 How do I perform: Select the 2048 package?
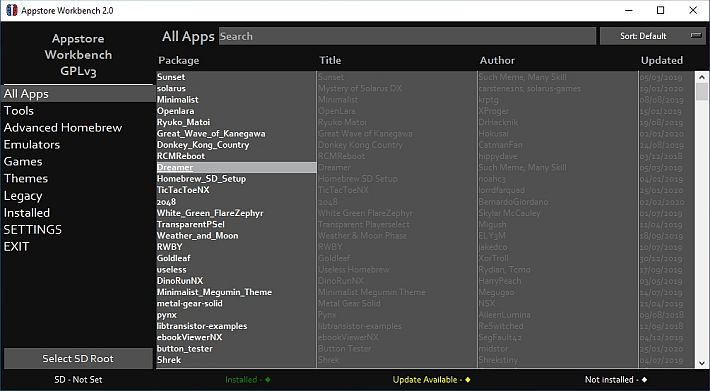(x=236, y=202)
